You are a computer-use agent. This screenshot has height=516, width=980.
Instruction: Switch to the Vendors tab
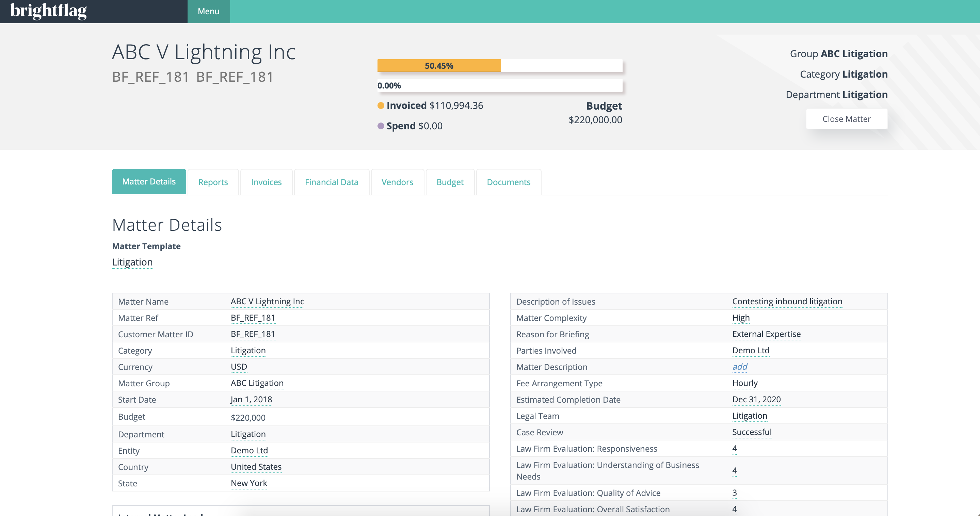pyautogui.click(x=397, y=182)
